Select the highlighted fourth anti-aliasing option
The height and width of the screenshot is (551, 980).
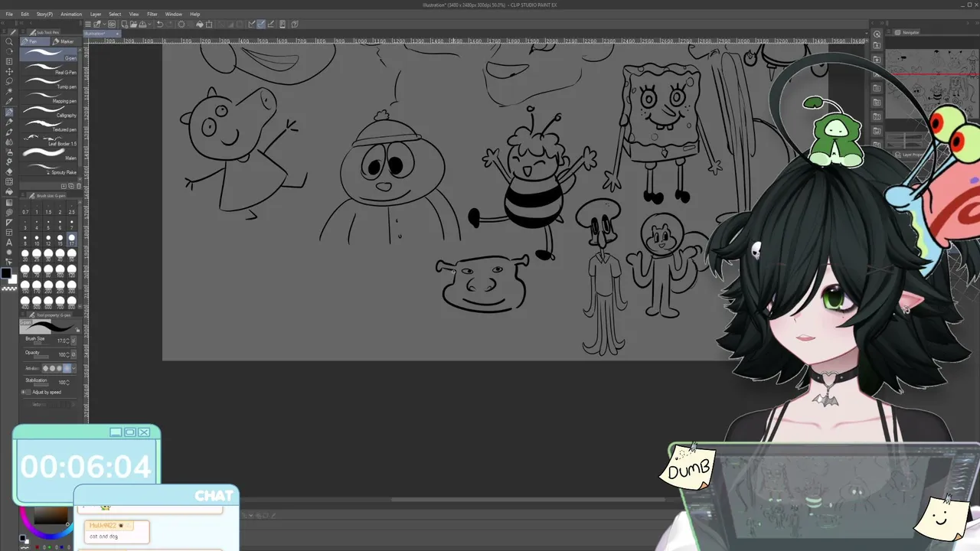pos(67,368)
